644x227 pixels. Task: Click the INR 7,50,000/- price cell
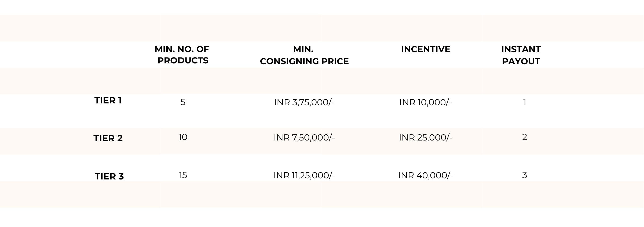(x=304, y=138)
